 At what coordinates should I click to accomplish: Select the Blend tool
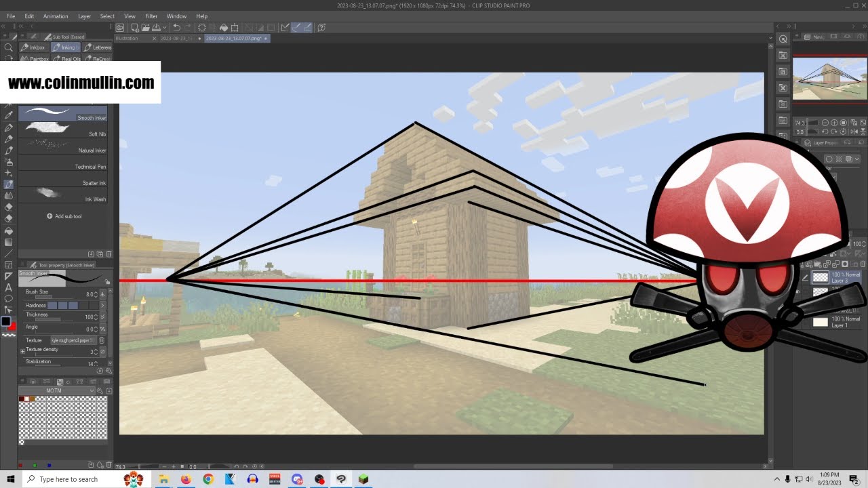coord(9,196)
